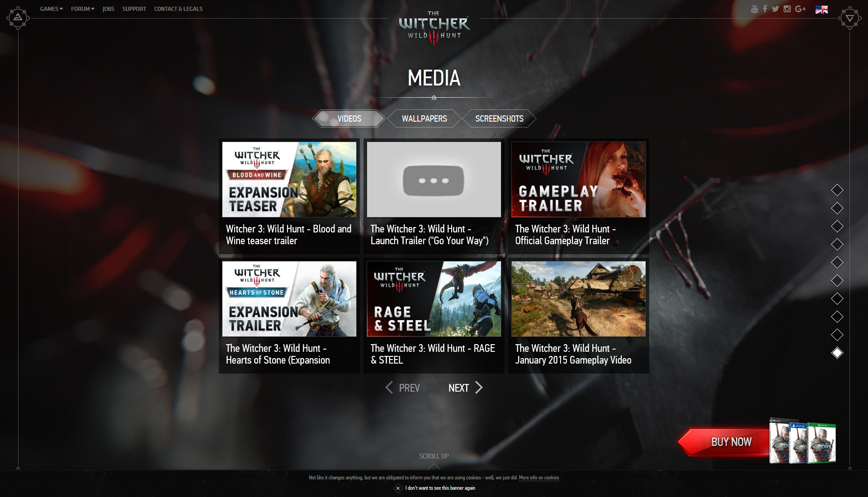Play the Rage & Steel video thumbnail
The height and width of the screenshot is (497, 868).
point(434,299)
